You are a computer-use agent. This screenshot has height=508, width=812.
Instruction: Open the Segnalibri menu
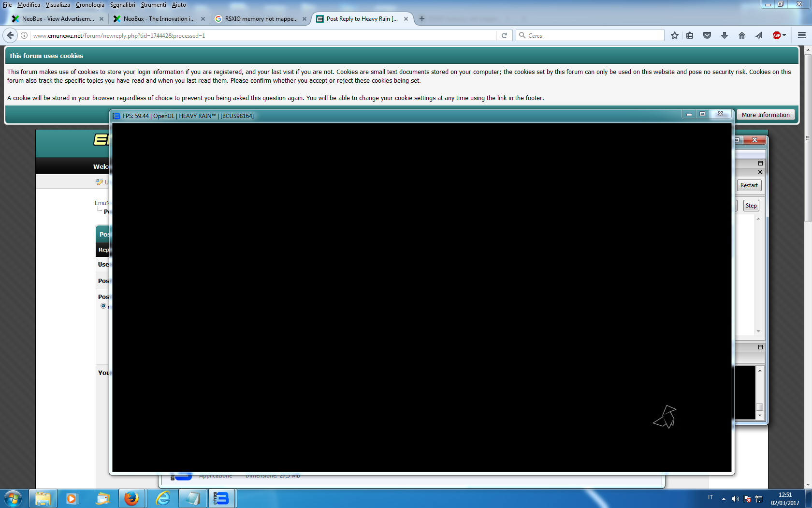click(x=122, y=5)
